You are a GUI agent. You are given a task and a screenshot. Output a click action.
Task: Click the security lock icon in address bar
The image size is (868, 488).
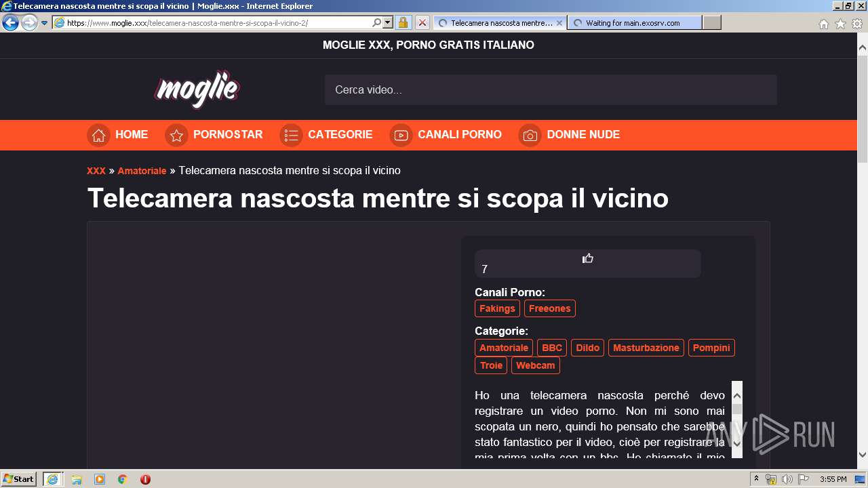click(403, 22)
